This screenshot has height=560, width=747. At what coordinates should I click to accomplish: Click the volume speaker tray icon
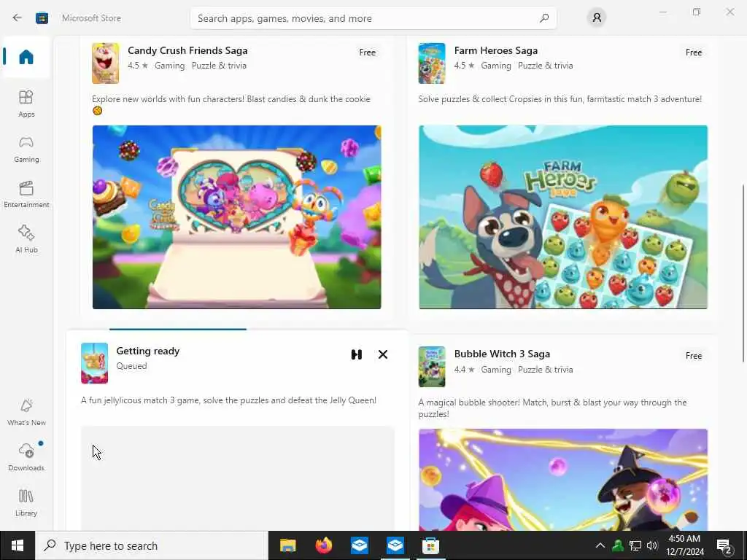[652, 545]
